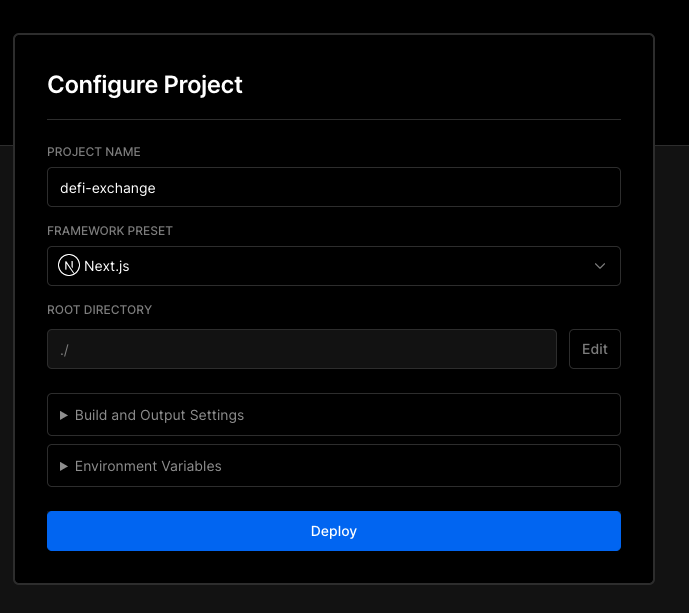This screenshot has height=613, width=689.
Task: Open the Framework Preset dropdown
Action: [333, 266]
